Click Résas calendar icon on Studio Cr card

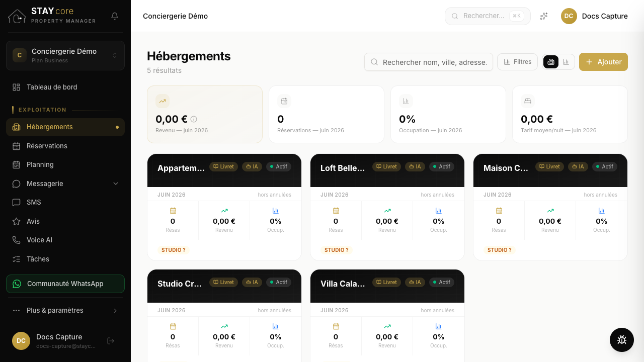point(173,326)
